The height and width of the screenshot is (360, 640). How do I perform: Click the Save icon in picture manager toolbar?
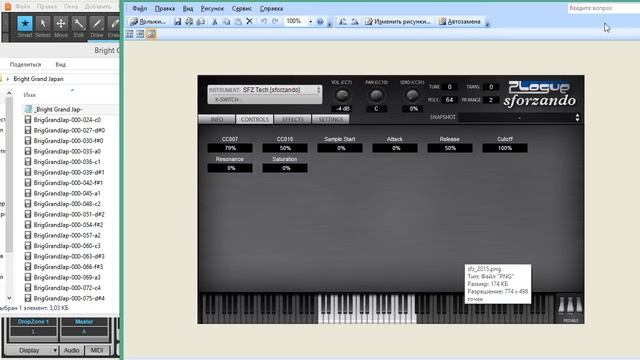177,22
